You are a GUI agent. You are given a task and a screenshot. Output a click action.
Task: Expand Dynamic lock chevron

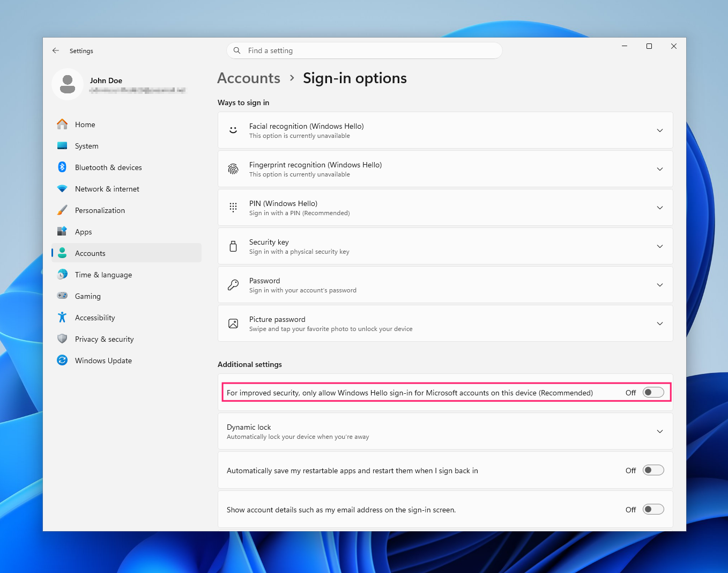(x=660, y=431)
